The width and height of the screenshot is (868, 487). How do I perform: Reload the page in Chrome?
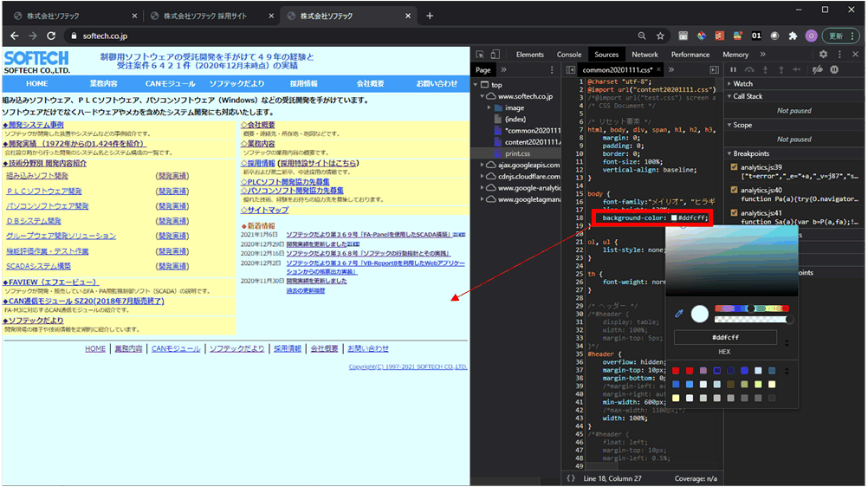tap(51, 36)
